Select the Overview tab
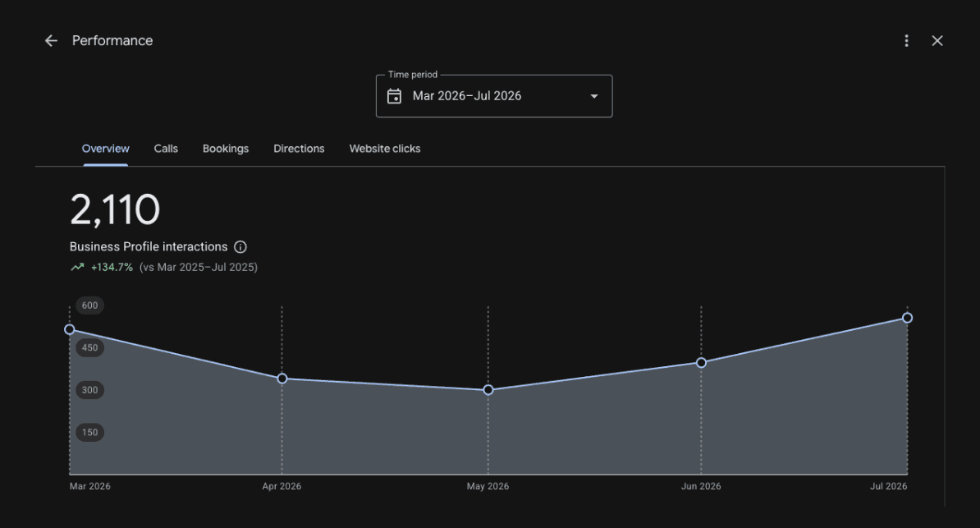The height and width of the screenshot is (528, 980). coord(106,149)
